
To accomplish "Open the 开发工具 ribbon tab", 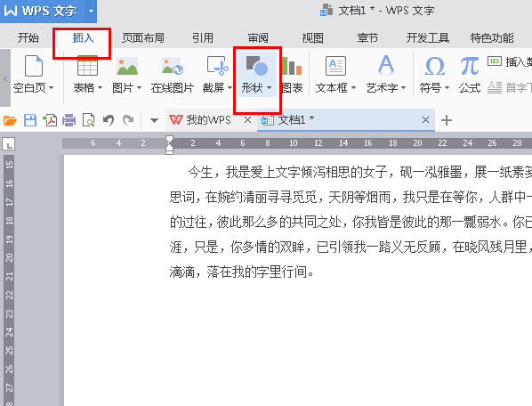I will pos(428,37).
